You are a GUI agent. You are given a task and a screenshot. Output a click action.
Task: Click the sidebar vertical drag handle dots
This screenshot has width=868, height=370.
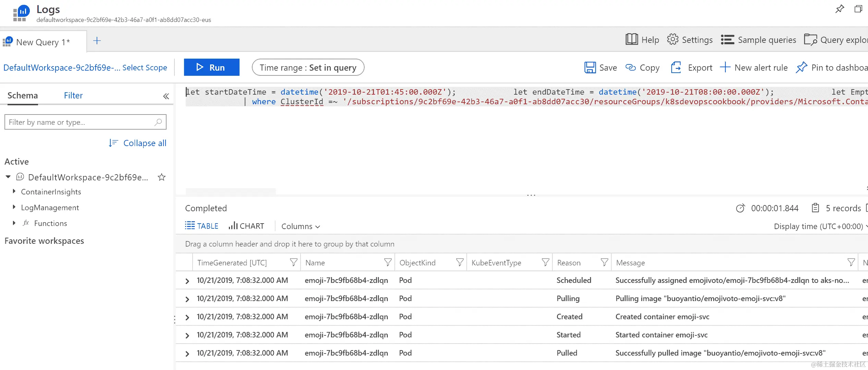[x=175, y=320]
